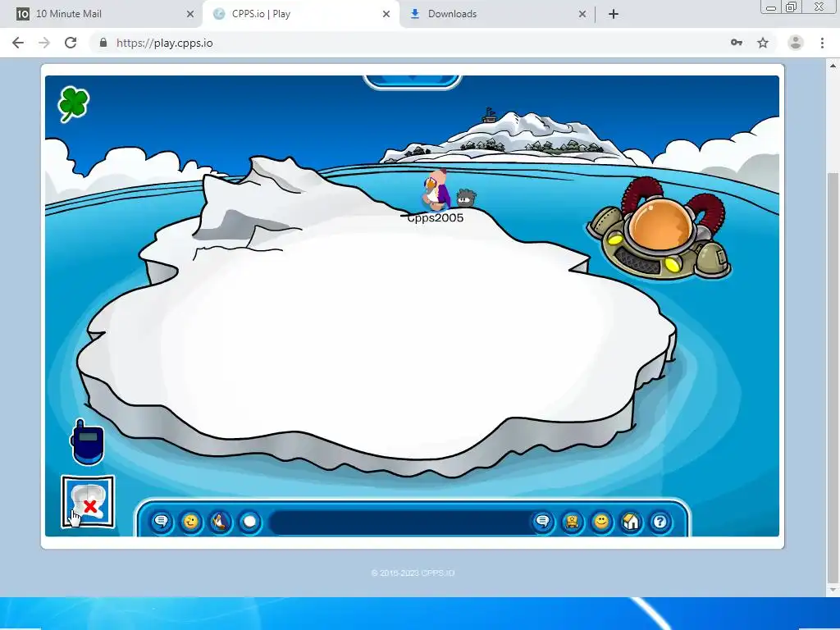Image resolution: width=840 pixels, height=630 pixels.
Task: Close the 10 Minute Mail tab
Action: [x=190, y=14]
